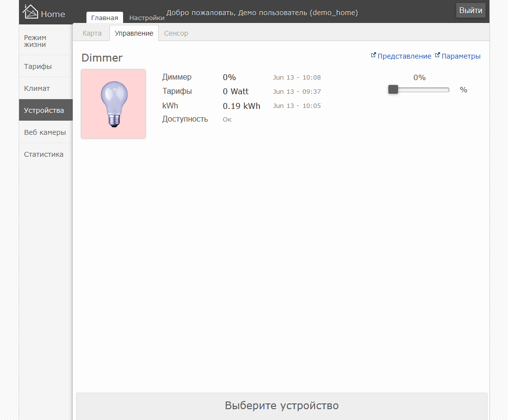
Task: Click the Home text logo
Action: (x=53, y=14)
